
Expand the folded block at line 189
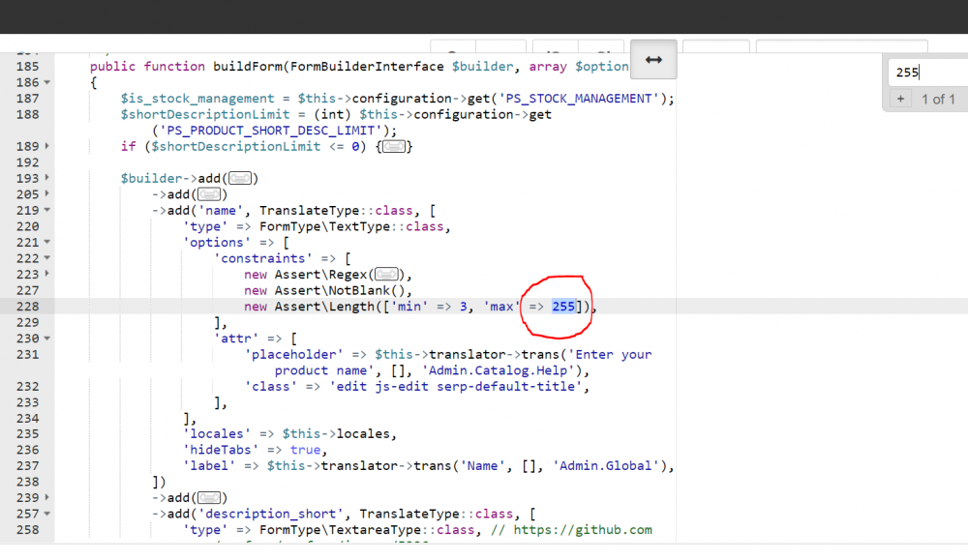click(46, 146)
